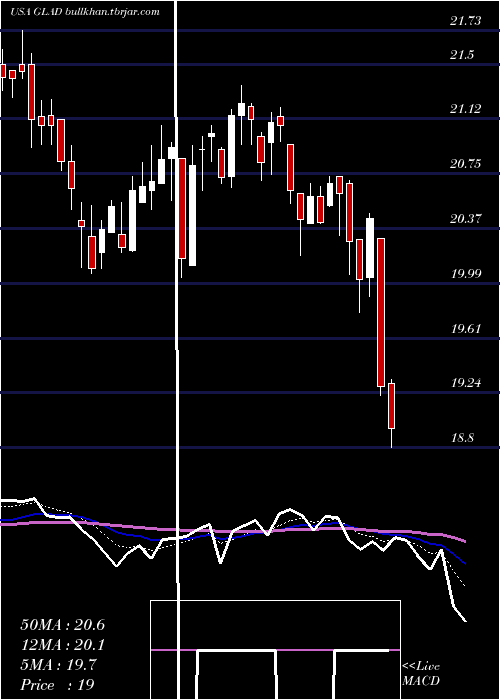This screenshot has width=500, height=700.
Task: Click the 19.61 price axis label
Action: click(x=466, y=329)
